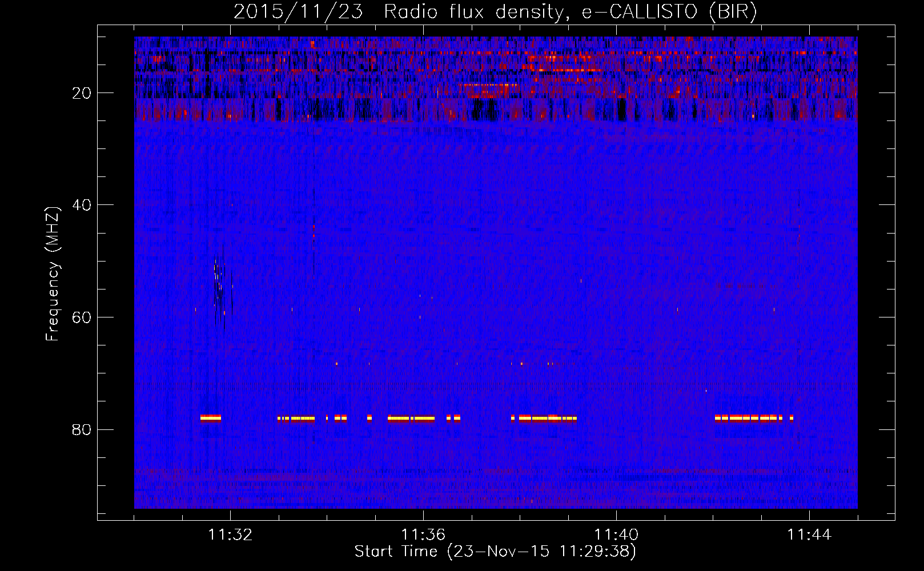Click the 11:36 time tick label
This screenshot has height=571, width=924.
[x=423, y=535]
